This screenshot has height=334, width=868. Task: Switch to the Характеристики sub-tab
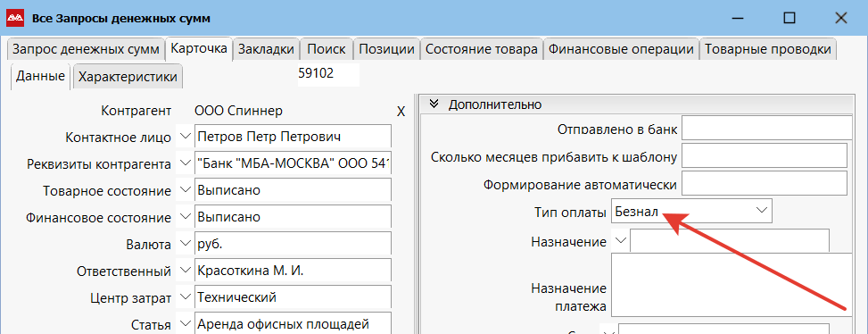tap(128, 77)
